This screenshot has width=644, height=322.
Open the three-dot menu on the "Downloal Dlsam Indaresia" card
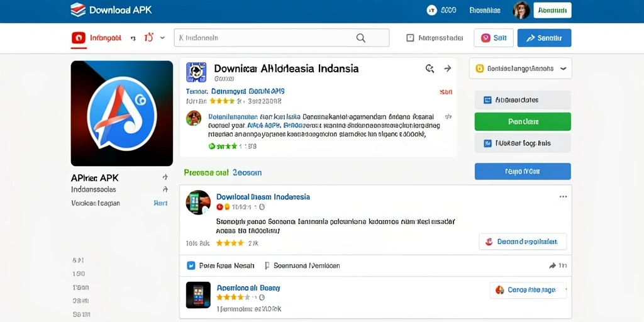pos(563,197)
